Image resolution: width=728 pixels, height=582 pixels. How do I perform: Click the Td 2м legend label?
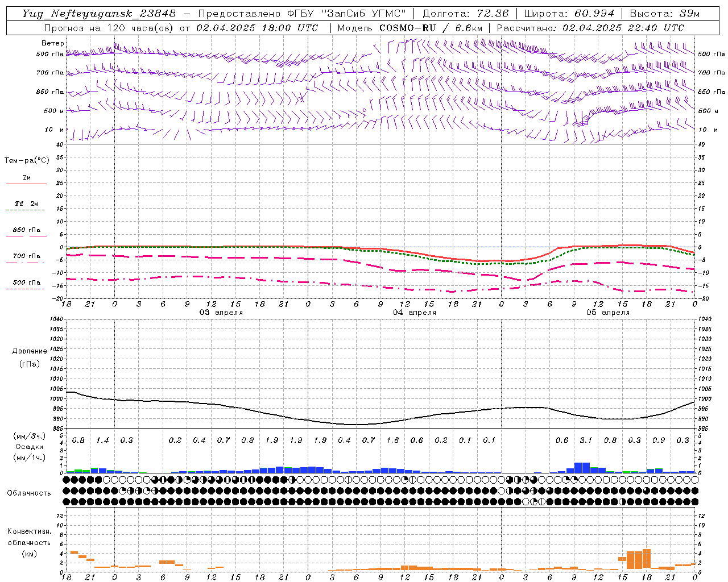pos(27,203)
